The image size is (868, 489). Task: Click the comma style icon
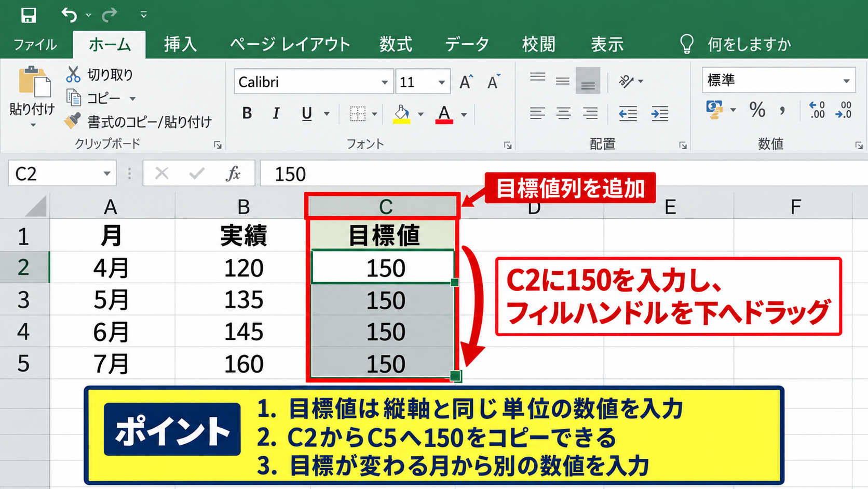(782, 110)
